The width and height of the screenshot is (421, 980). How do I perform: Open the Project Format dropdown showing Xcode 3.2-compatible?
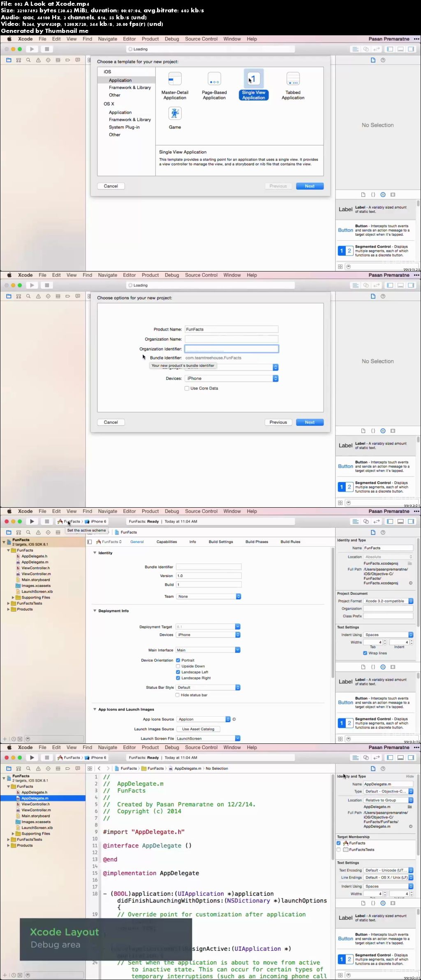(389, 601)
